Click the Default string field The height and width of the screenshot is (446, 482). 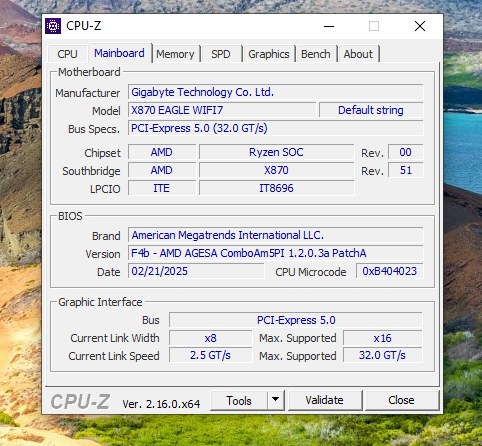click(x=371, y=110)
